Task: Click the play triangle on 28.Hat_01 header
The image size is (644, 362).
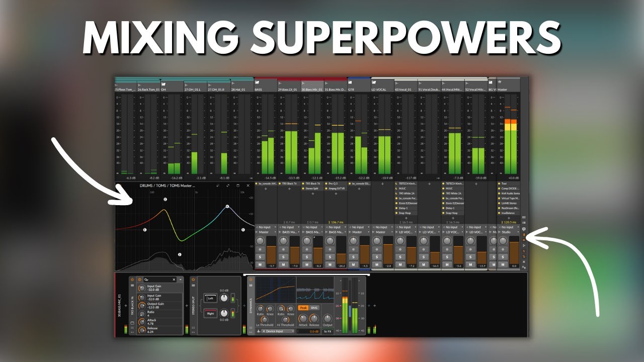Action: click(233, 83)
